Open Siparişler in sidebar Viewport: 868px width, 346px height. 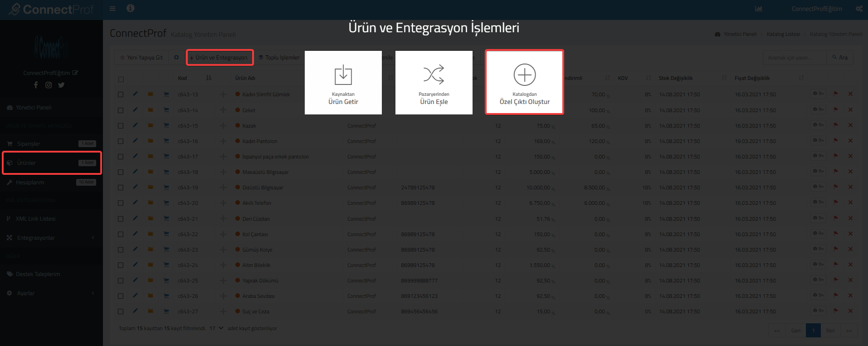51,143
